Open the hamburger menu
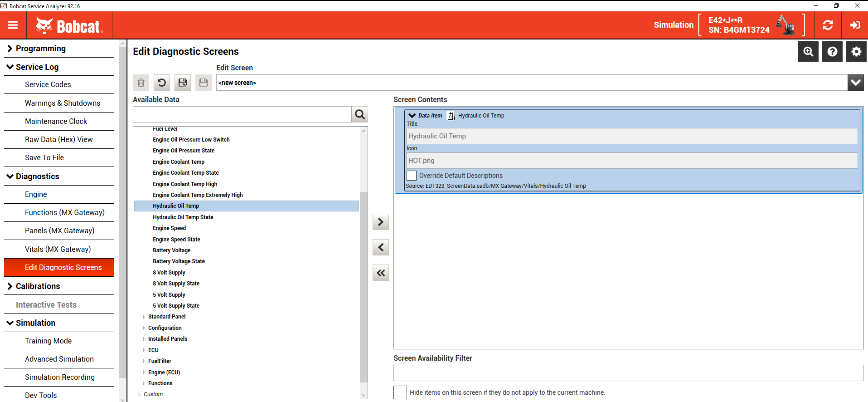 pyautogui.click(x=13, y=25)
